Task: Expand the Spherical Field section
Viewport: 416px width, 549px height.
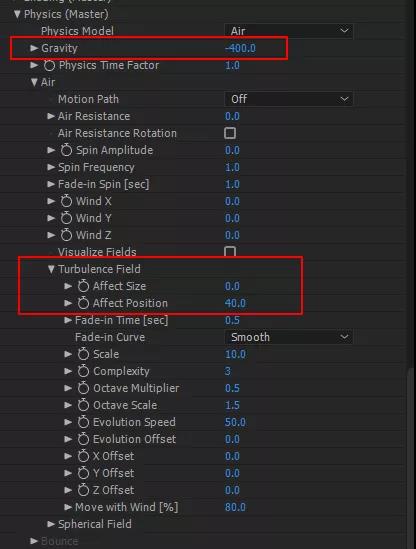Action: (x=51, y=524)
